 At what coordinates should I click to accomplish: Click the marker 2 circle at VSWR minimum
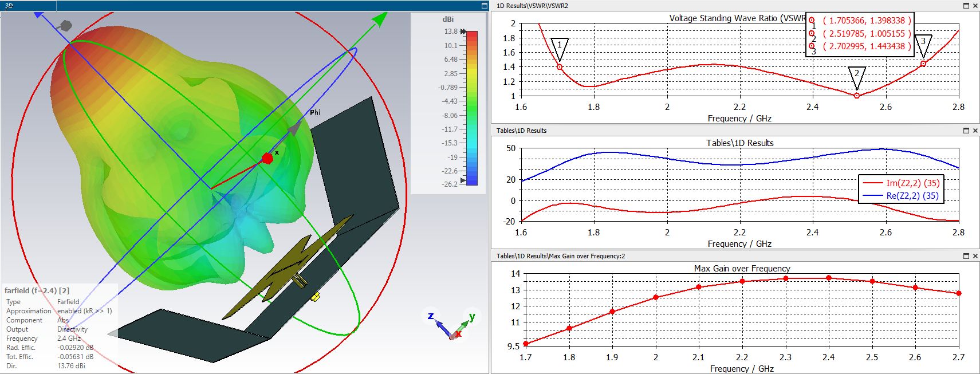click(x=857, y=96)
